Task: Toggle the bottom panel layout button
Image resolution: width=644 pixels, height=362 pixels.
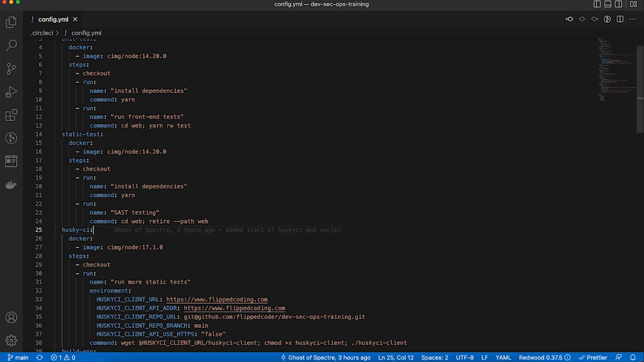Action: pos(608,4)
